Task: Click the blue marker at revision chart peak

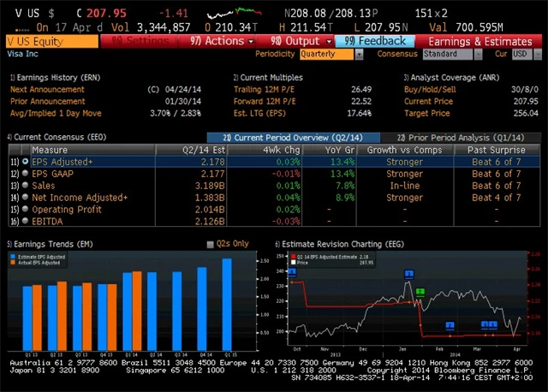Action: pyautogui.click(x=409, y=273)
